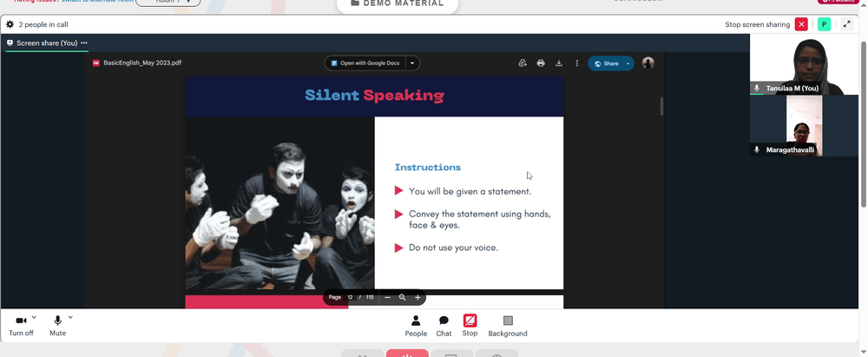This screenshot has width=868, height=357.
Task: Open call settings gear icon
Action: point(10,24)
